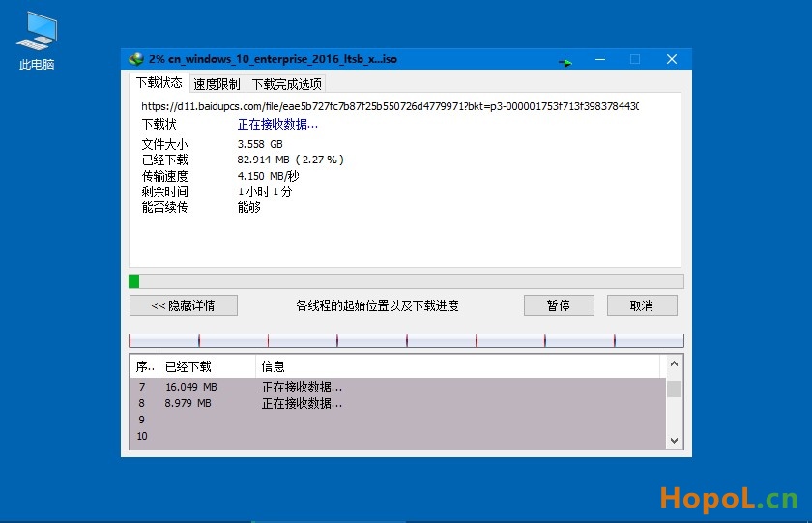Select thread row 7 with 16.049 MB
The image size is (812, 523).
397,387
